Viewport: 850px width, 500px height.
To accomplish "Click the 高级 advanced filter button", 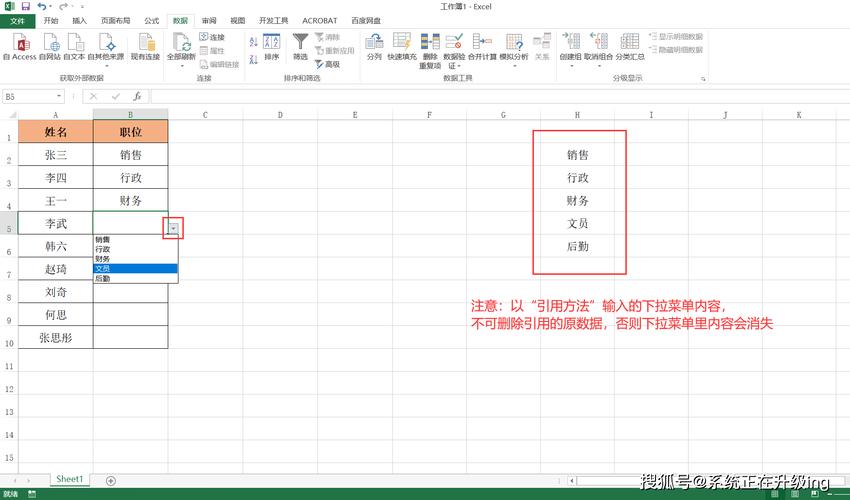I will 327,64.
